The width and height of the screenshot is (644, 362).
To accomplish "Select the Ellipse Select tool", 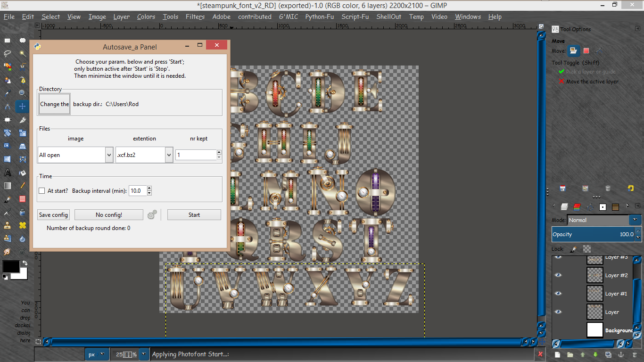I will 23,41.
